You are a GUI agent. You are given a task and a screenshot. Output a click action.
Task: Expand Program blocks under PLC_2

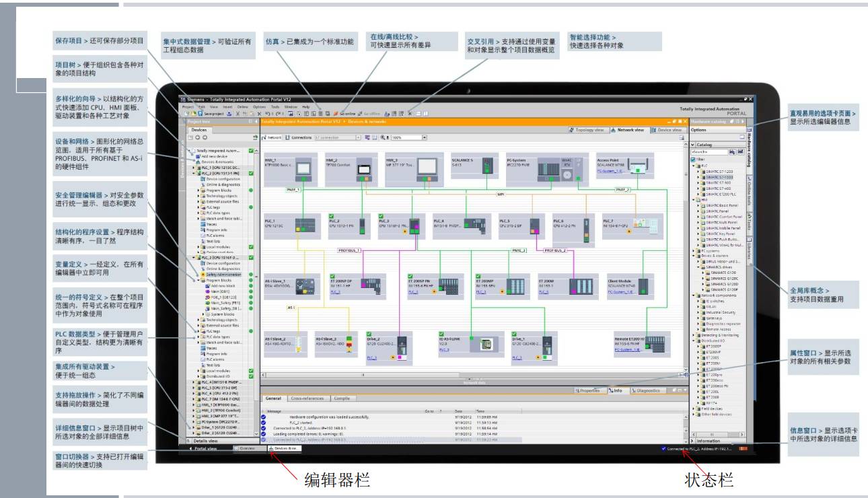[198, 190]
